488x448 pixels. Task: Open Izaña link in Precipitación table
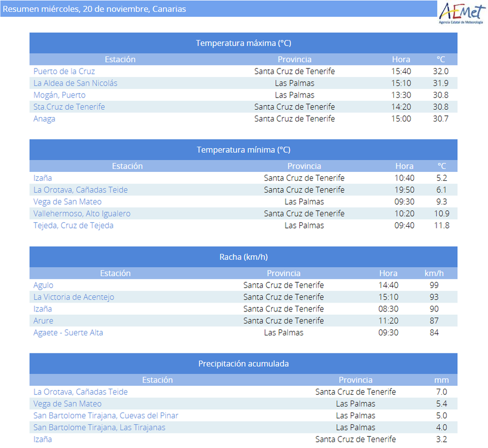point(43,439)
